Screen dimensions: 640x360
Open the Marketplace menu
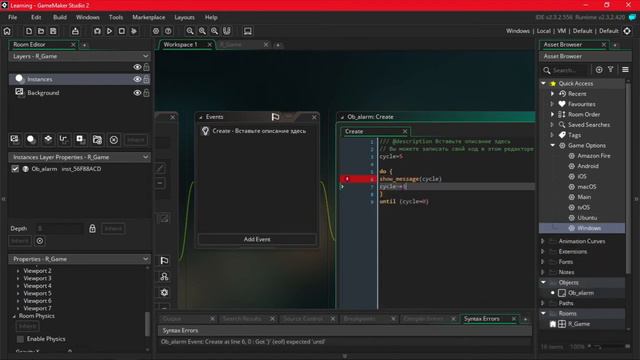click(149, 17)
